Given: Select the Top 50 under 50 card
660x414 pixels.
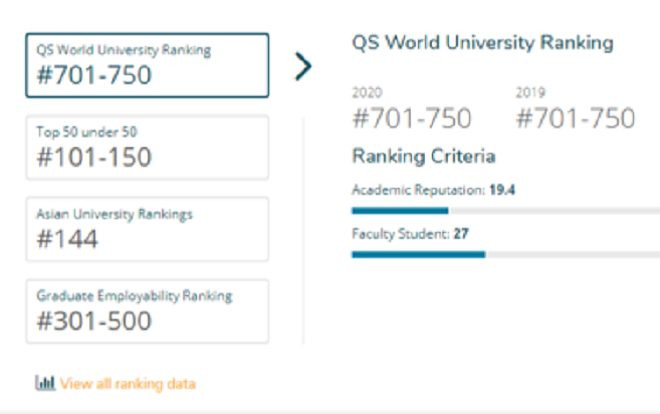Looking at the screenshot, I should pos(147,147).
